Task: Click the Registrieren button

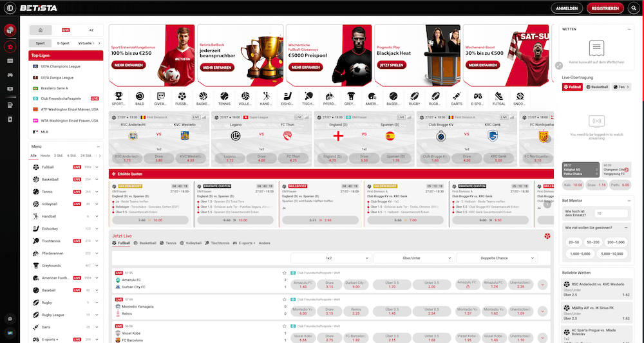Action: (605, 8)
